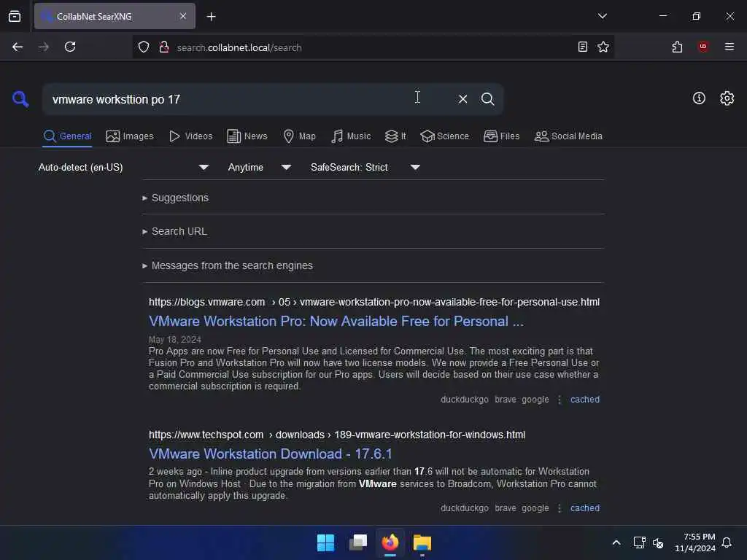Open Task View on taskbar
Screen dimensions: 747x560
tap(358, 542)
